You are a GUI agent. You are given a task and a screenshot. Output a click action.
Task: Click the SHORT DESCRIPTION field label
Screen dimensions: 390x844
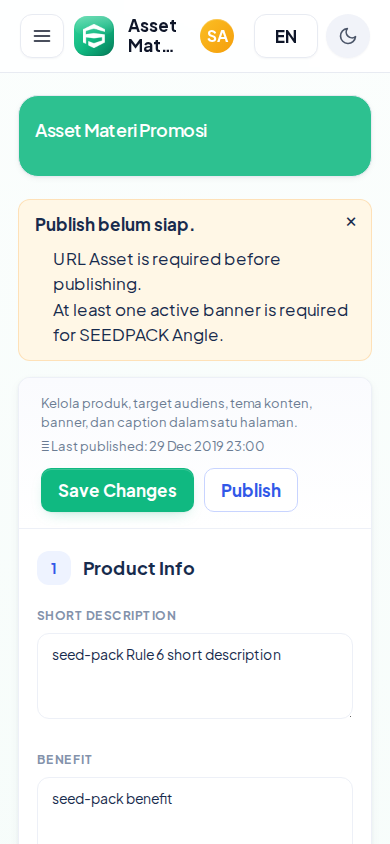(x=107, y=615)
